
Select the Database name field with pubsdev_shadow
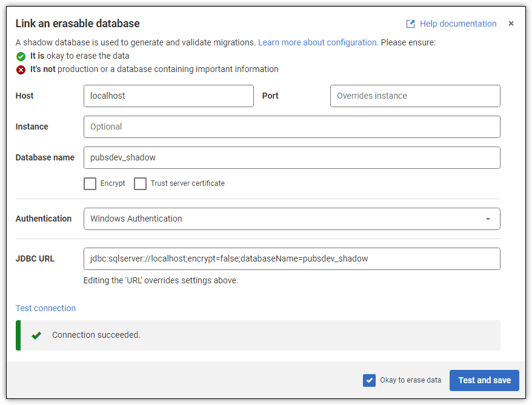291,157
